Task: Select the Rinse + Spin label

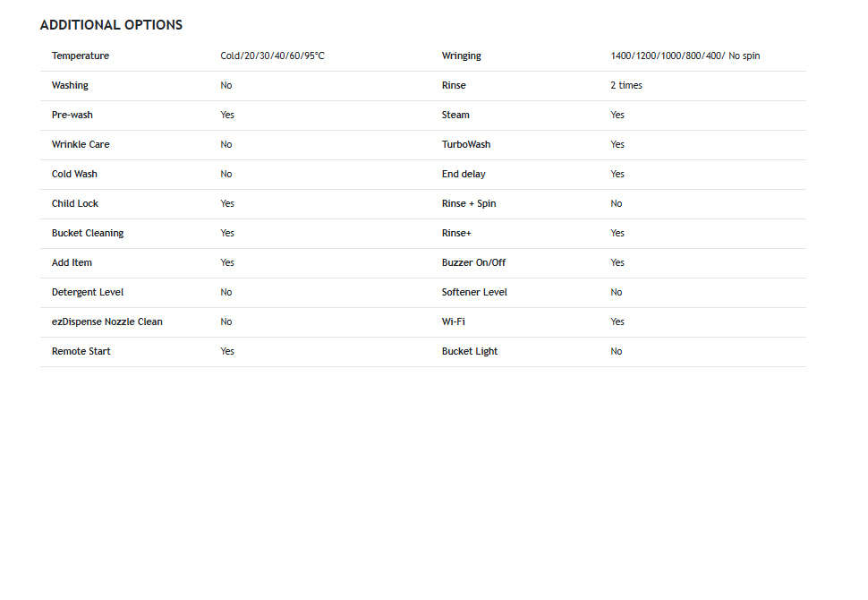Action: (469, 204)
